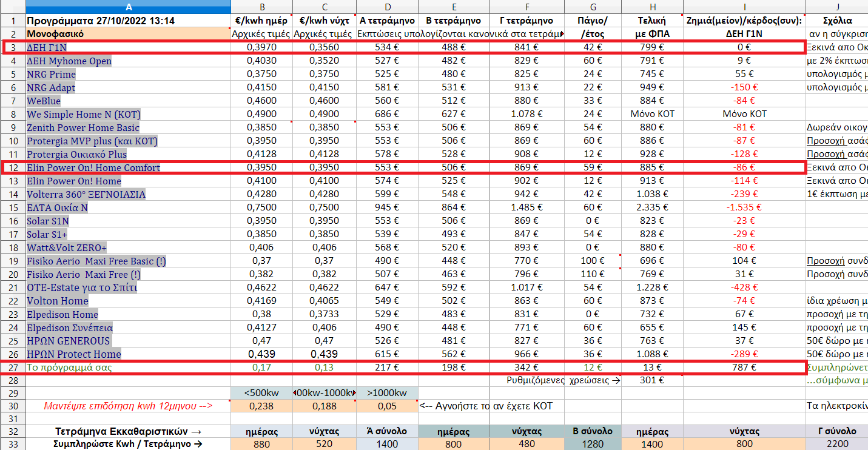Select the 'NRG Adapt' cell
868x450 pixels.
[128, 87]
